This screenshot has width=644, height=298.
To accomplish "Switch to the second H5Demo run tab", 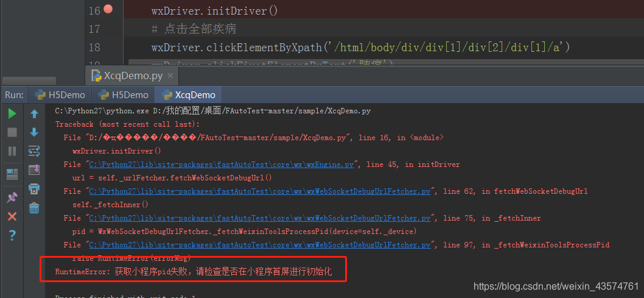I will point(123,95).
